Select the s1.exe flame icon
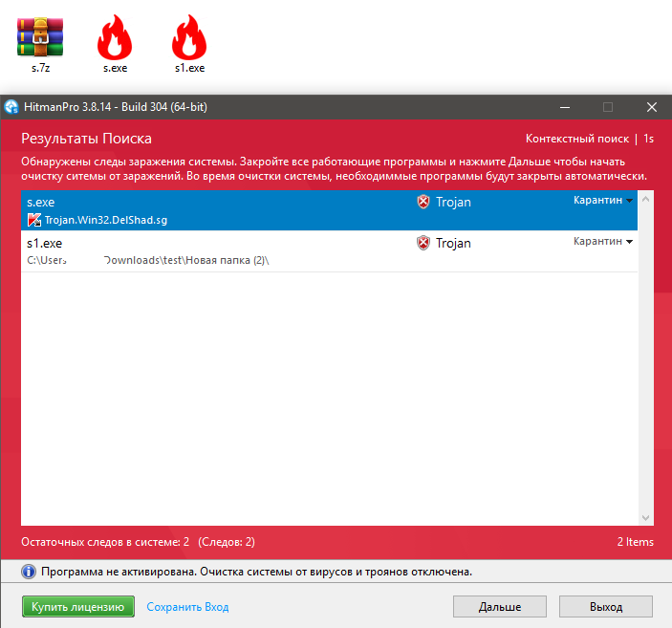 click(x=189, y=37)
